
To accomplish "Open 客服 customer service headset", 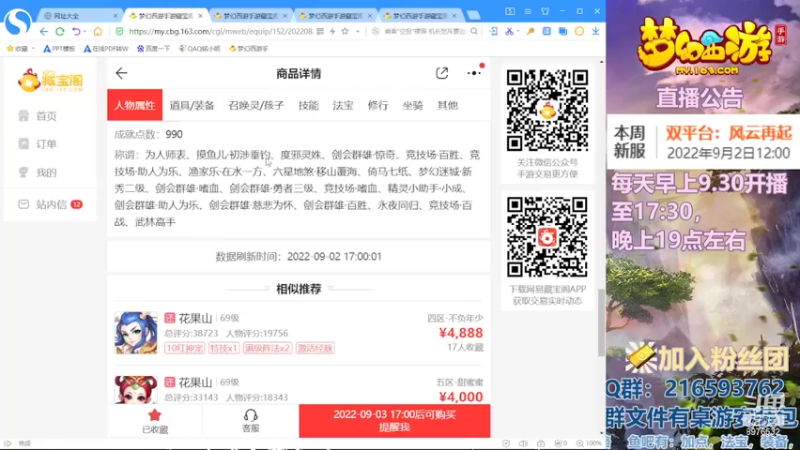I will click(x=251, y=421).
